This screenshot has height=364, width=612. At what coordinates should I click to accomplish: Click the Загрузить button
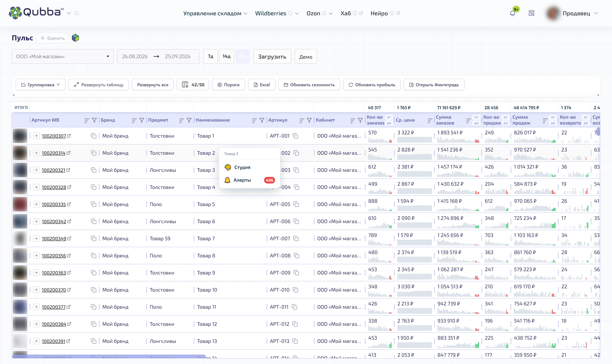(272, 57)
